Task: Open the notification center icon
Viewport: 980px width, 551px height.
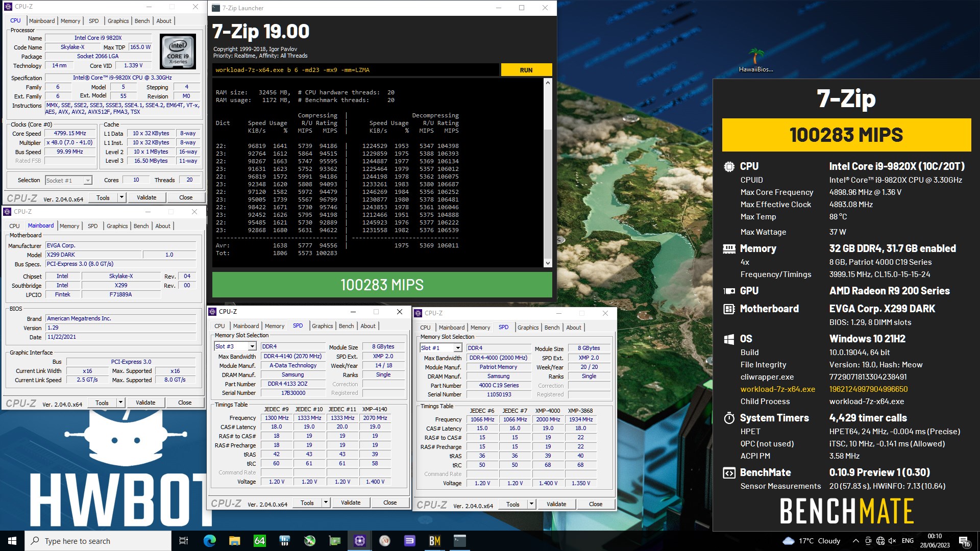Action: [964, 541]
